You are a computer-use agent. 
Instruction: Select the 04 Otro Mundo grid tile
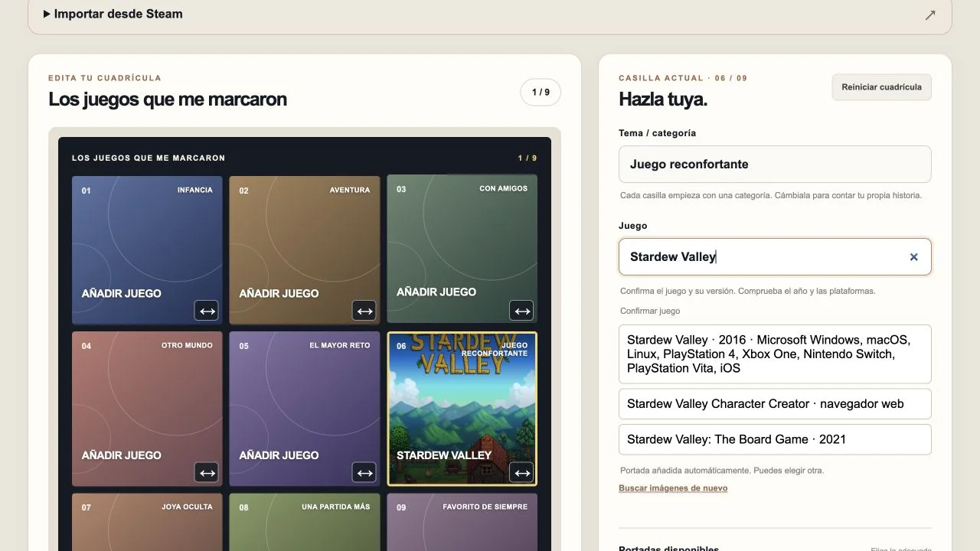[x=147, y=409]
